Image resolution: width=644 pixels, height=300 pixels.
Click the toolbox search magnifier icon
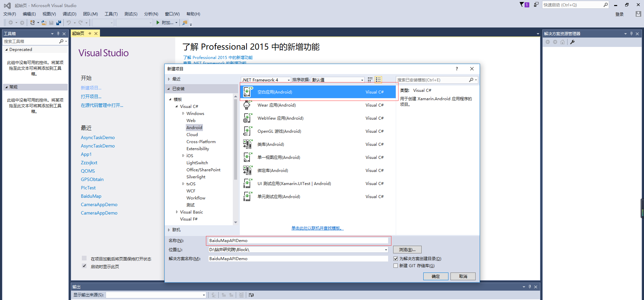coord(61,41)
